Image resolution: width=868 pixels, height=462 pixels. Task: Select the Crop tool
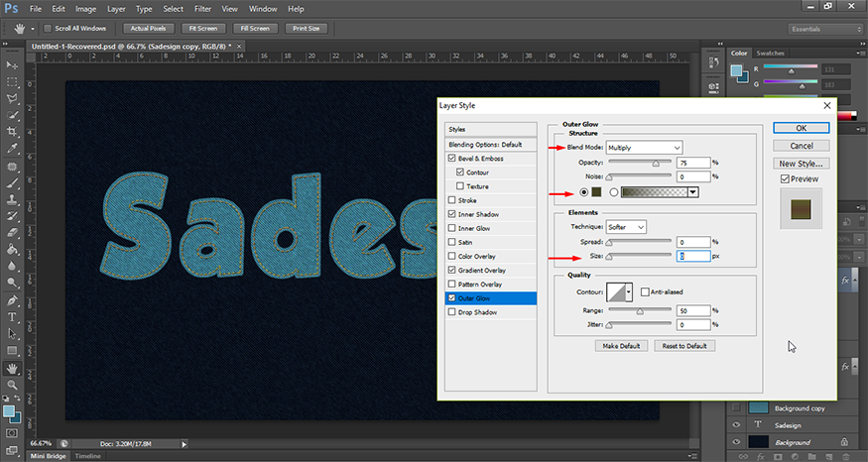point(12,132)
